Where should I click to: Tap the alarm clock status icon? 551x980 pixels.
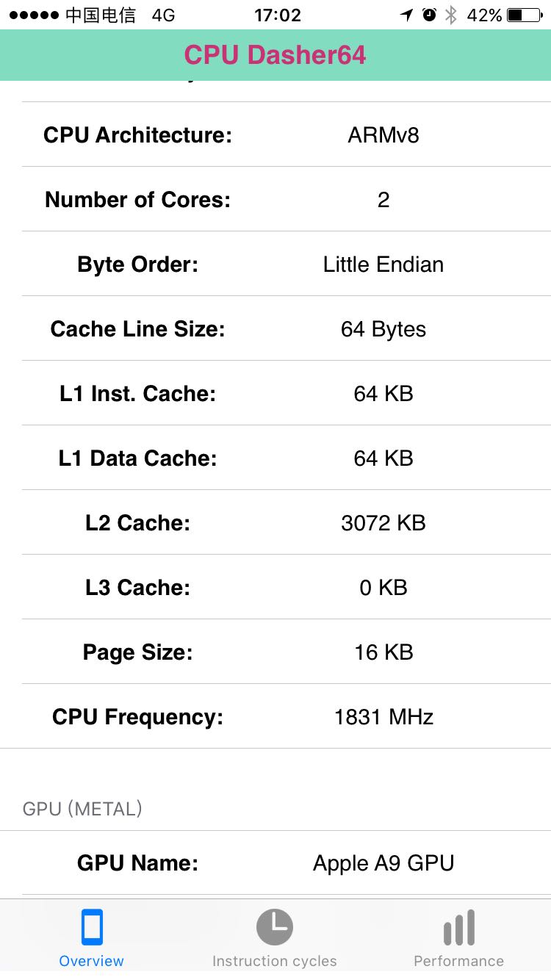[430, 15]
